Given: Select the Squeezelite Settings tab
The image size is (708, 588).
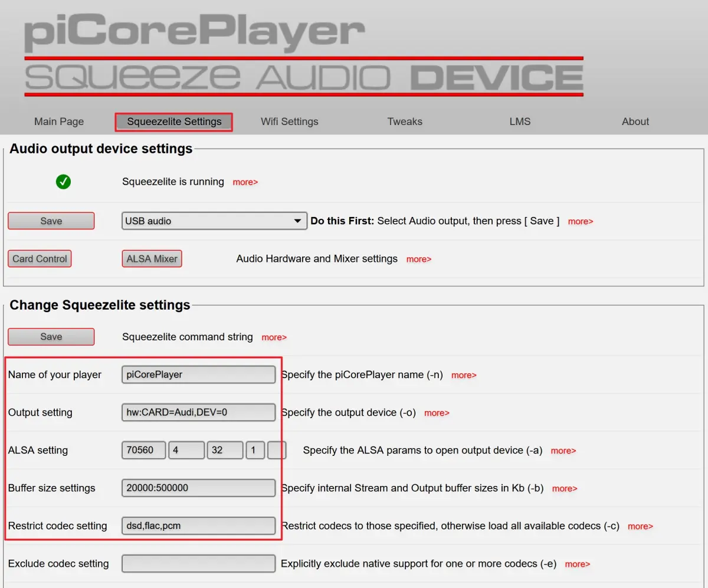Looking at the screenshot, I should (174, 121).
